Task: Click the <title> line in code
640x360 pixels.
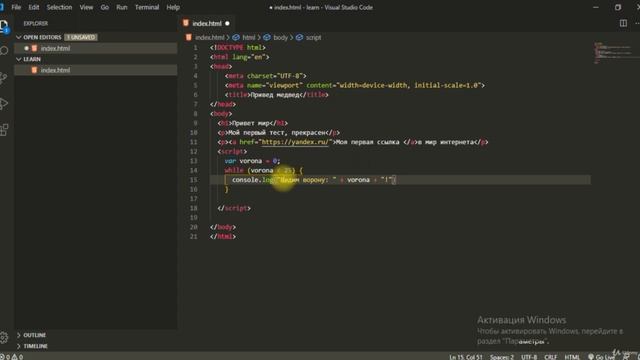Action: 277,95
